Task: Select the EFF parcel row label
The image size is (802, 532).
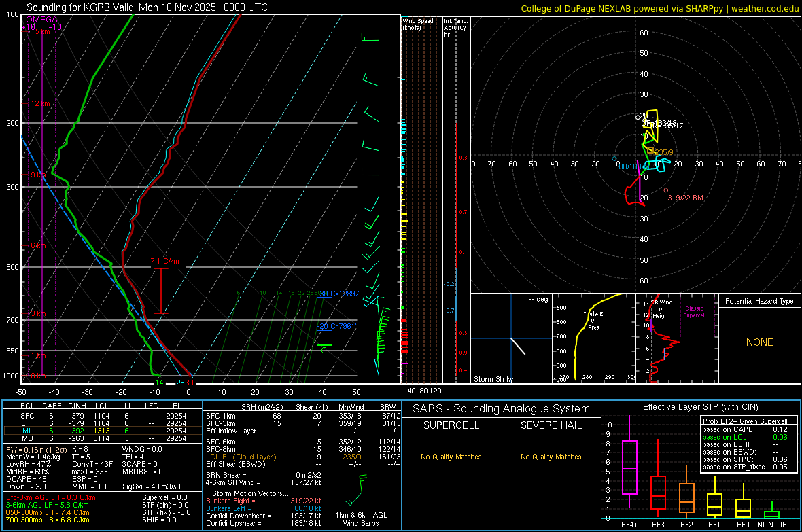Action: coord(28,423)
